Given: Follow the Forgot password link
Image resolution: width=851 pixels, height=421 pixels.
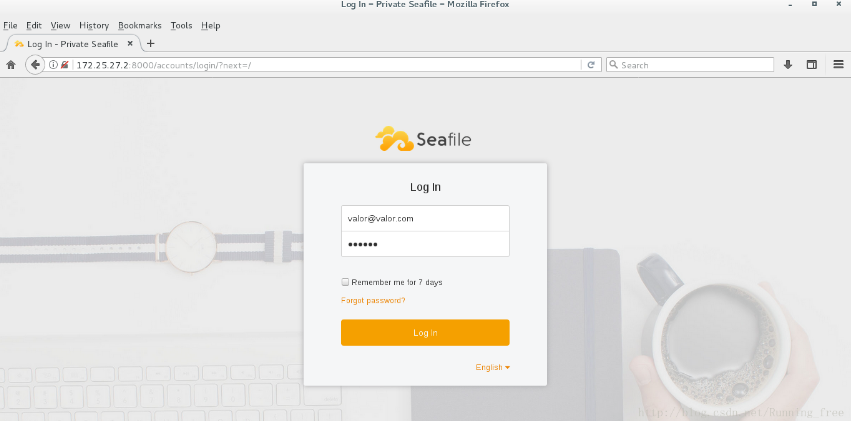Looking at the screenshot, I should (x=373, y=300).
